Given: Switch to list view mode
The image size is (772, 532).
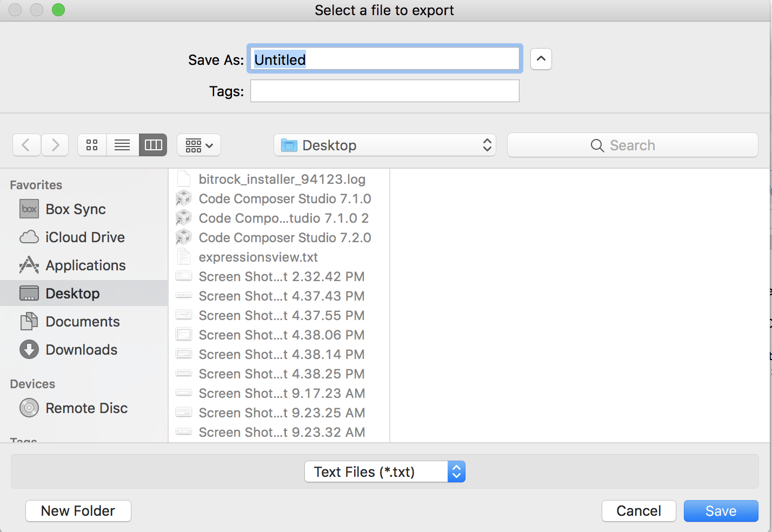Looking at the screenshot, I should [122, 145].
